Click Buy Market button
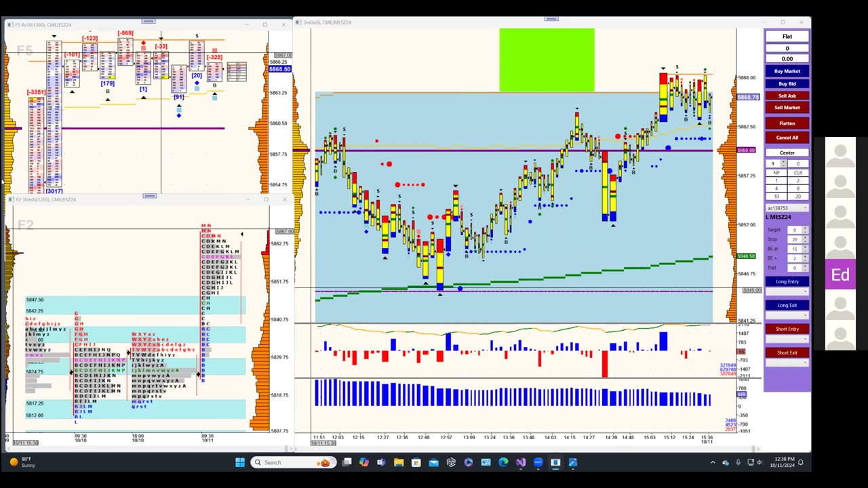Viewport: 868px width, 488px height. click(787, 71)
